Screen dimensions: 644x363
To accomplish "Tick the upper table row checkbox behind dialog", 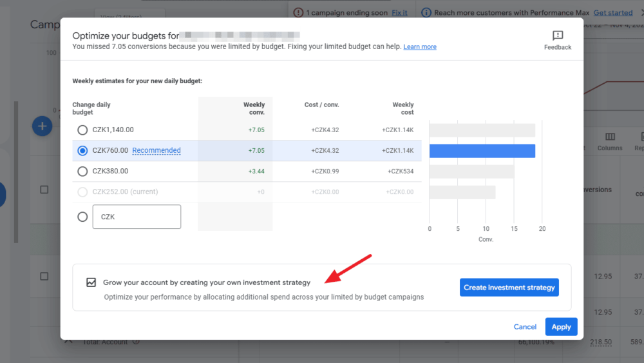I will click(x=44, y=190).
